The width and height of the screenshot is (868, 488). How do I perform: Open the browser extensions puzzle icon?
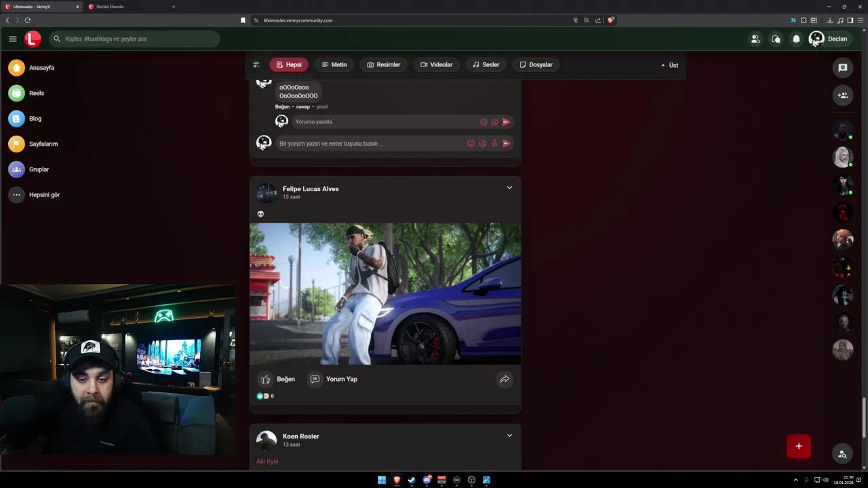(x=804, y=20)
